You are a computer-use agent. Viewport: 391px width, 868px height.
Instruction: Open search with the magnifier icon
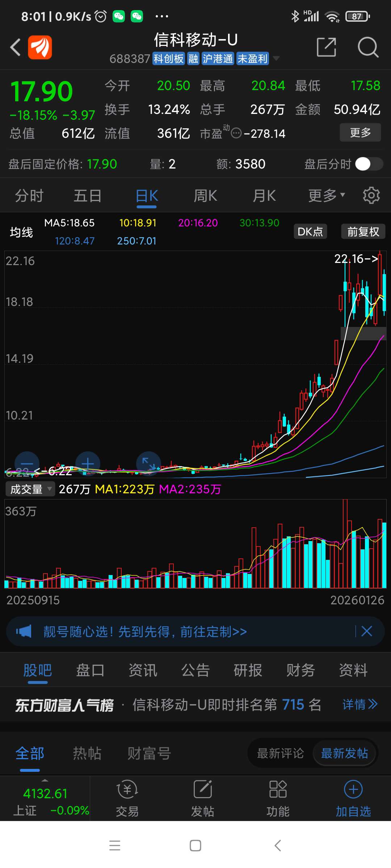[x=368, y=47]
